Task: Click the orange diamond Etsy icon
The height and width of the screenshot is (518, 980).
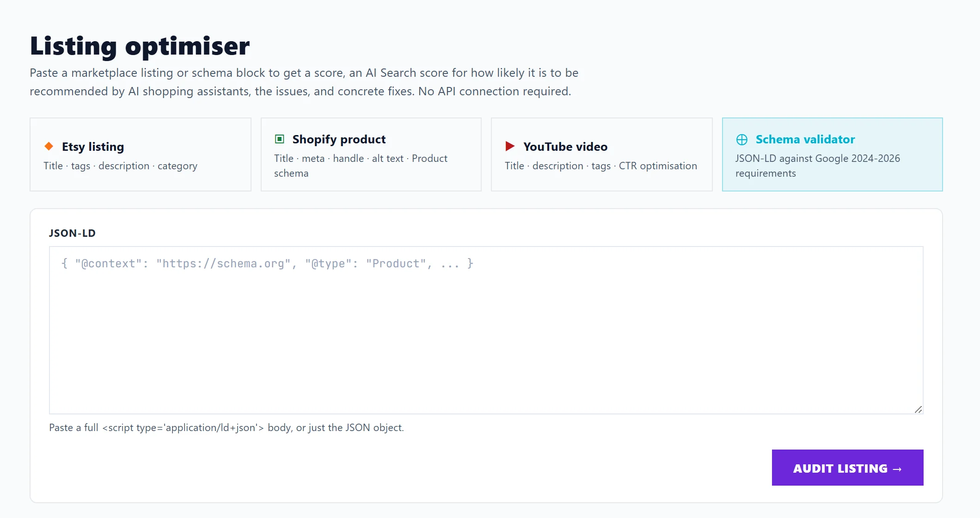Action: [49, 146]
